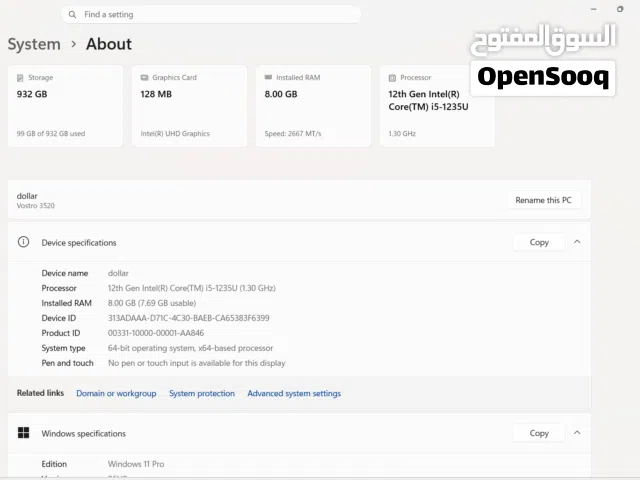
Task: Select the Device ID value 313ADAAA-D71C-4C30-BAEB-CA65383F6399
Action: (189, 318)
